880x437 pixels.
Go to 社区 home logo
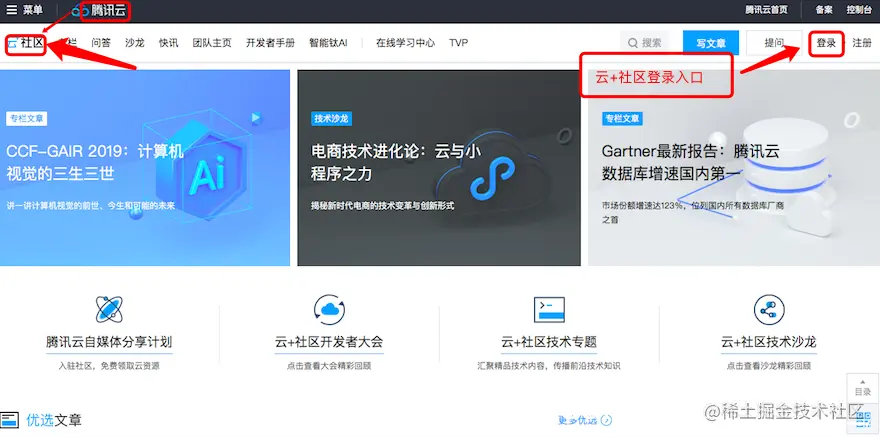coord(26,43)
